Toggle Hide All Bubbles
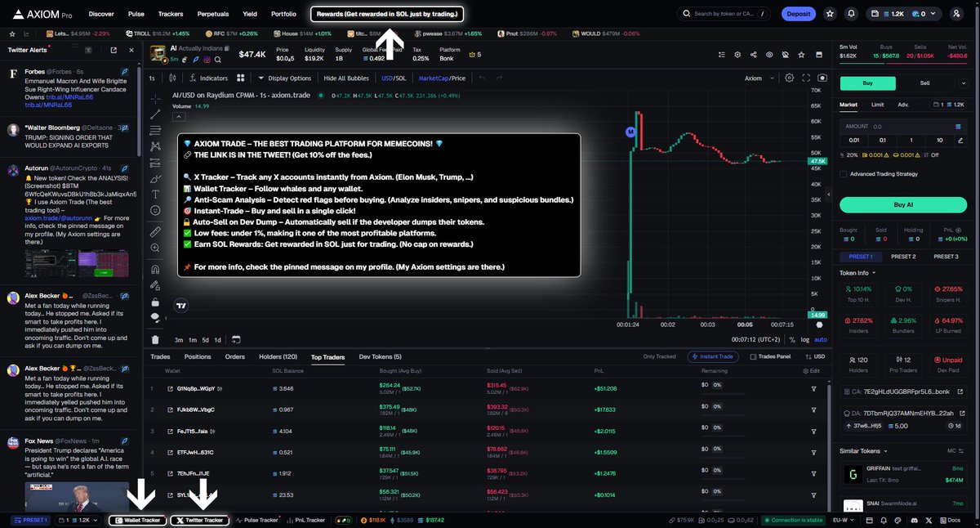980x528 pixels. tap(347, 78)
